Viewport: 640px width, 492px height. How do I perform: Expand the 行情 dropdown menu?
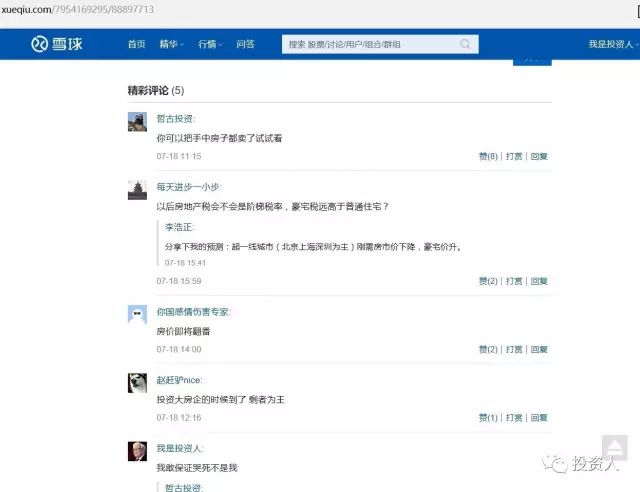[209, 45]
